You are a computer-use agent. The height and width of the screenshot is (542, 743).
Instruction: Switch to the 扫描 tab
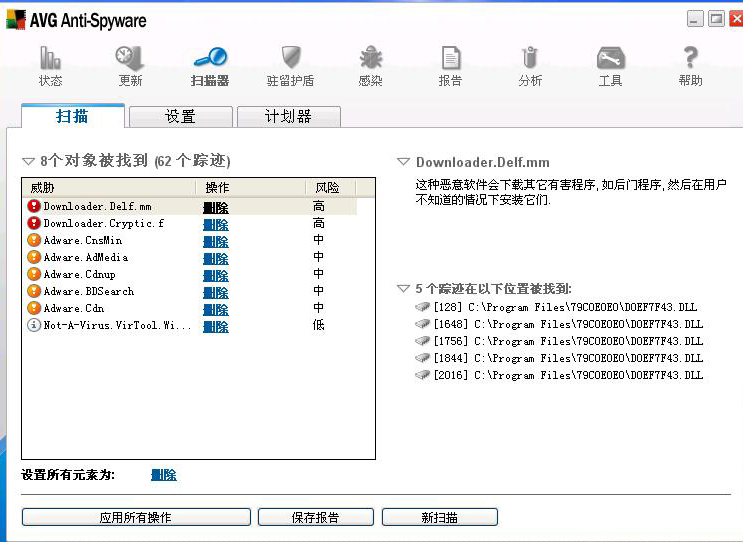pos(72,116)
